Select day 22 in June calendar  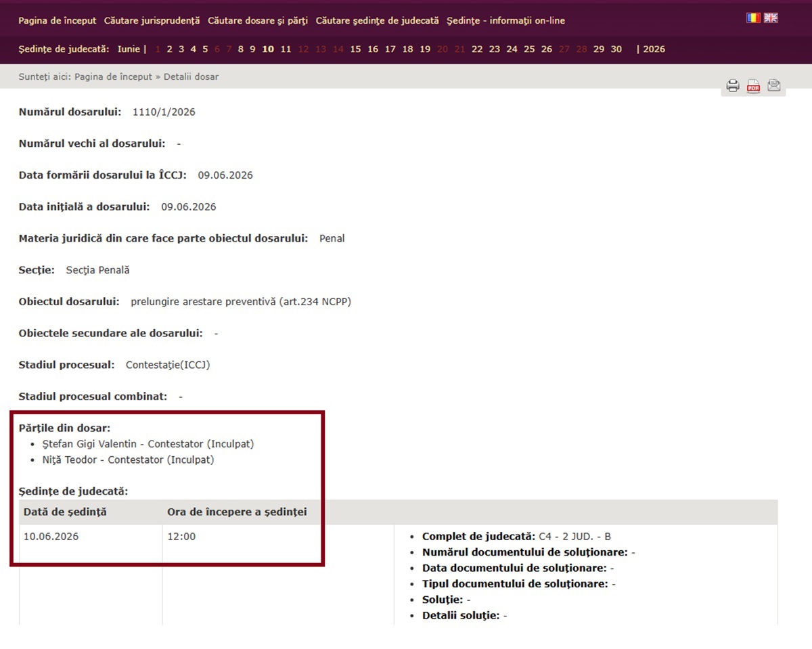[477, 49]
